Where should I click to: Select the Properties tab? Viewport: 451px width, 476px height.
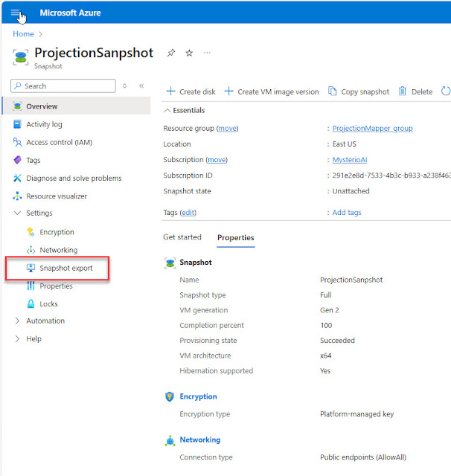click(x=236, y=238)
